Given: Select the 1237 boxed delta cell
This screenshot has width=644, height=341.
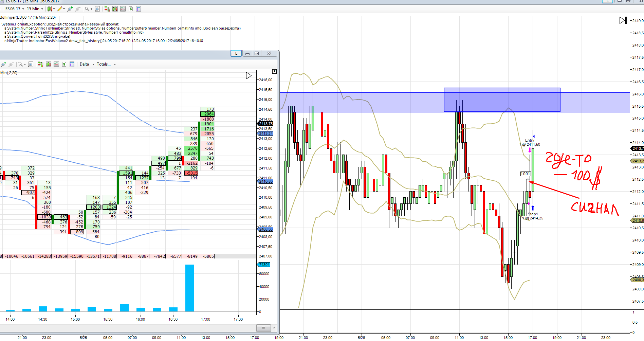Looking at the screenshot, I should click(x=143, y=178).
